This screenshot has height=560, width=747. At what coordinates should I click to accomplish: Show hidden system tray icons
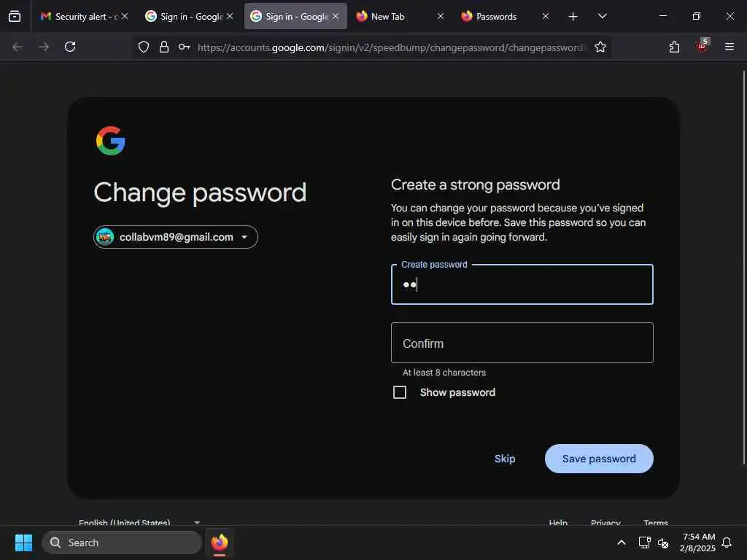(622, 542)
